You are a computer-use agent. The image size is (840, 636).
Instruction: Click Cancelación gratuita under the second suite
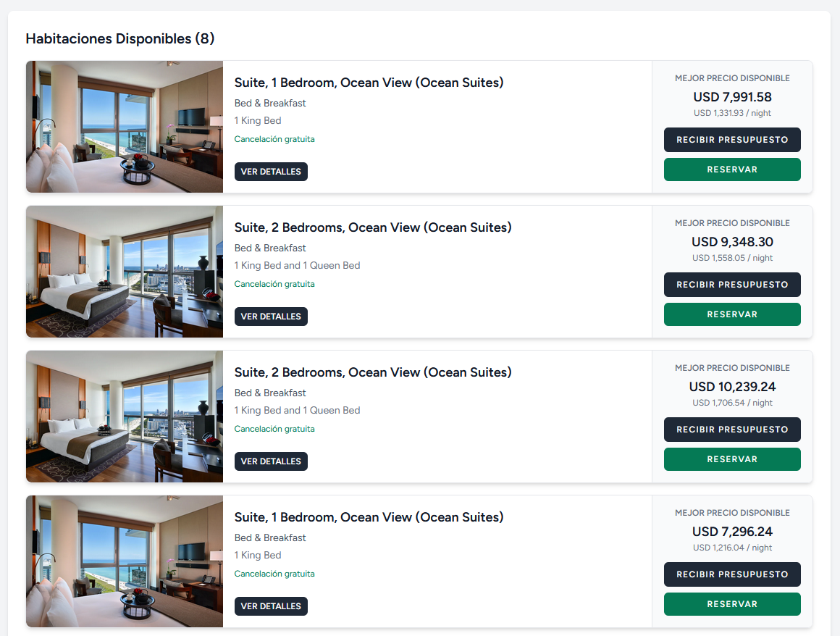[274, 283]
